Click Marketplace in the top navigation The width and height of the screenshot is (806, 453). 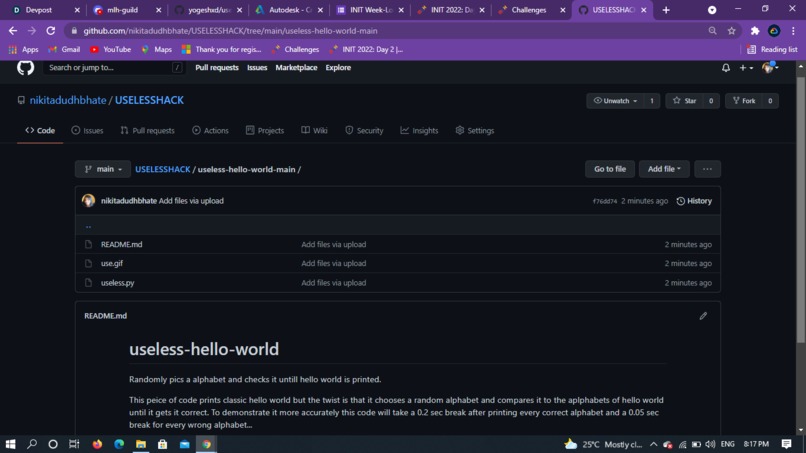(296, 68)
